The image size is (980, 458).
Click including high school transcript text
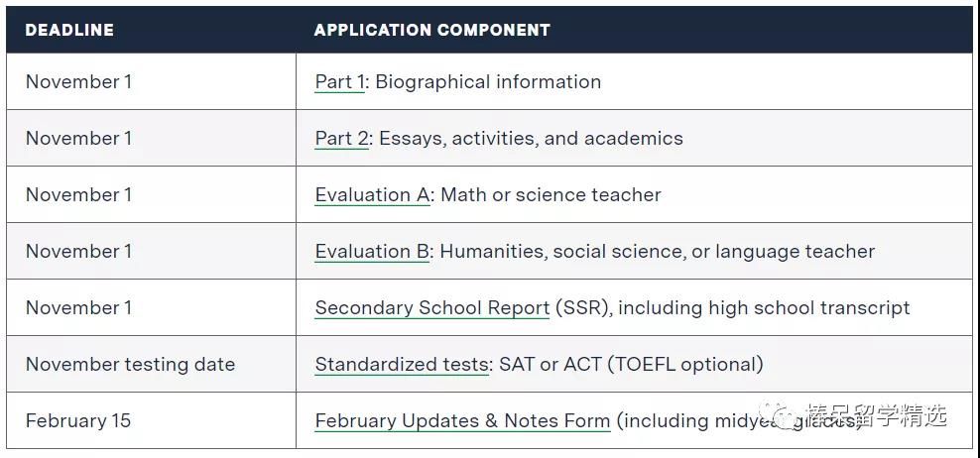click(x=764, y=308)
